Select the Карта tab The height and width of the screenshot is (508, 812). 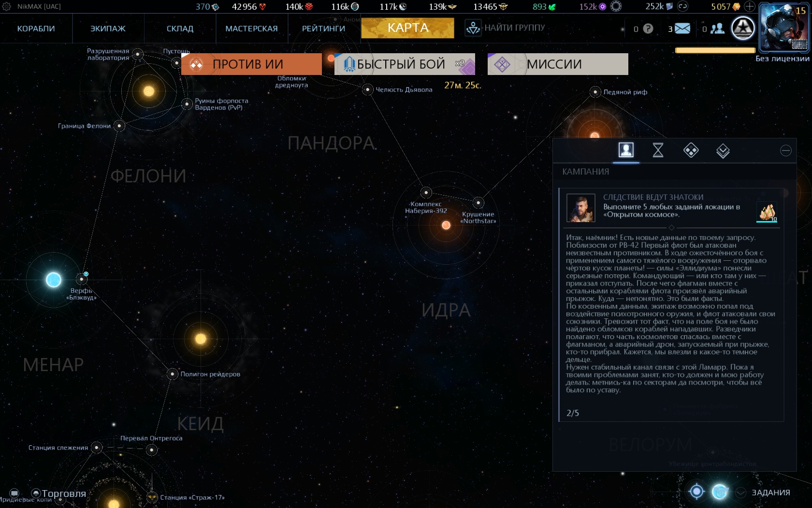coord(407,28)
